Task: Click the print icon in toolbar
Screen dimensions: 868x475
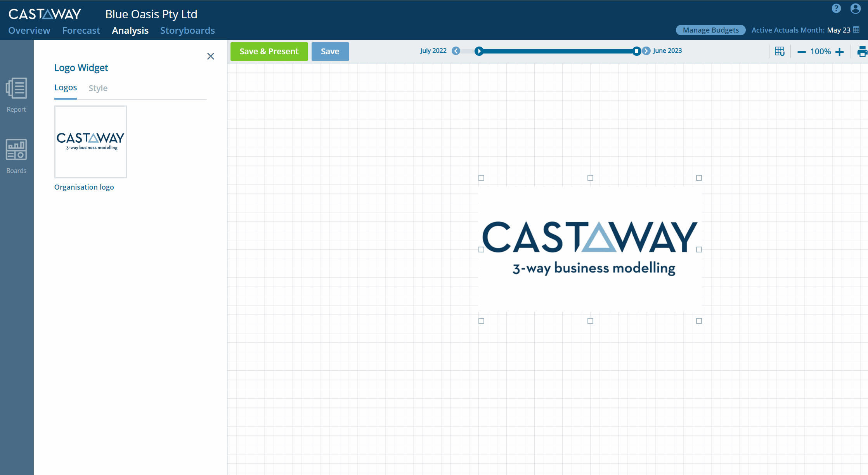Action: click(862, 52)
